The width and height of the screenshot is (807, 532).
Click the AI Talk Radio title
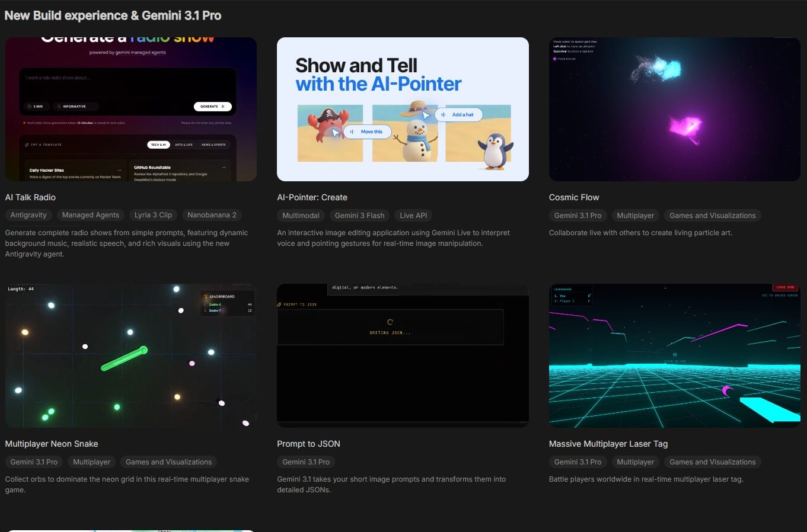(x=30, y=197)
